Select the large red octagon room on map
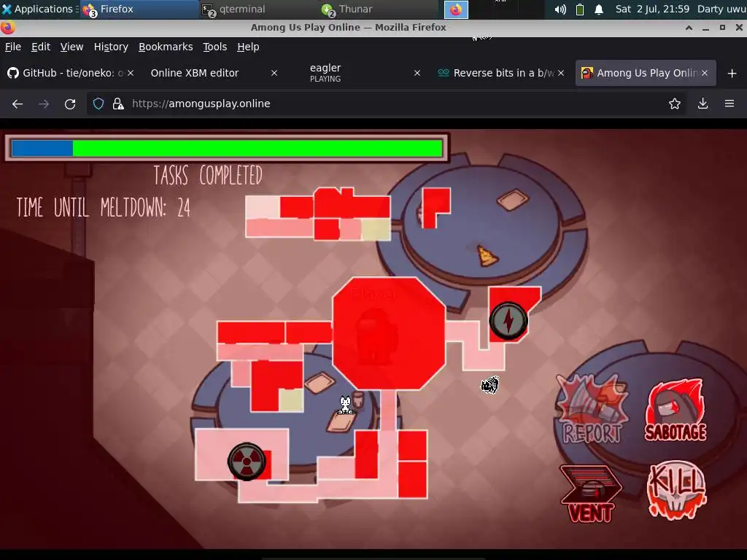The width and height of the screenshot is (747, 560). click(x=389, y=333)
